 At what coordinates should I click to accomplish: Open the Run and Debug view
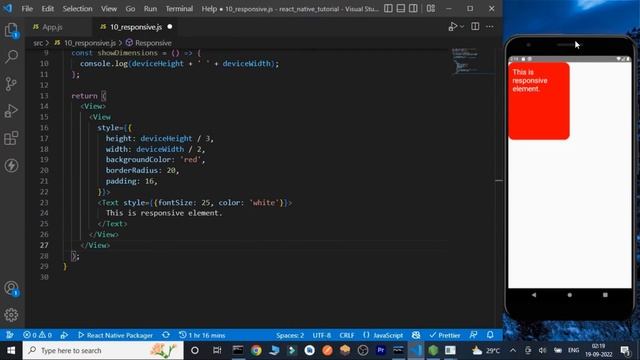coord(11,111)
